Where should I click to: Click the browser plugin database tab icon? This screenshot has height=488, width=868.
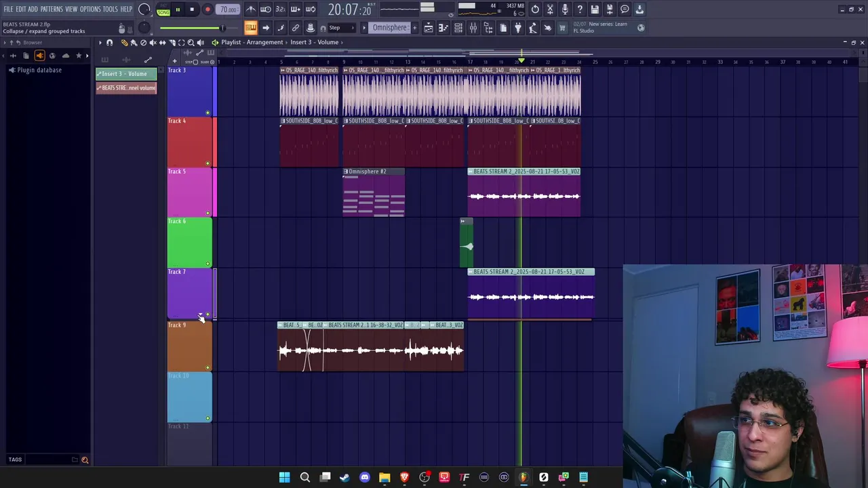coord(39,56)
